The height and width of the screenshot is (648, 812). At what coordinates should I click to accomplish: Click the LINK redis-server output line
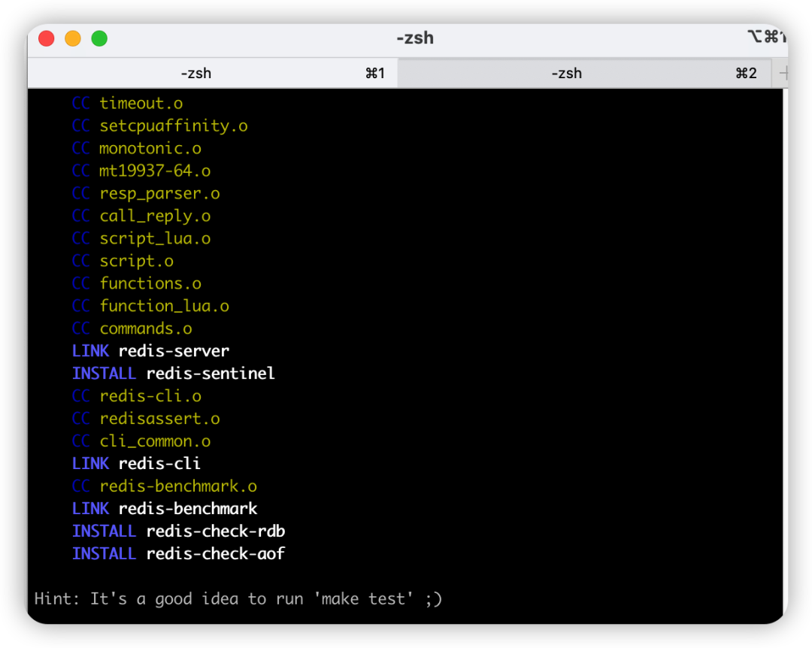(150, 351)
